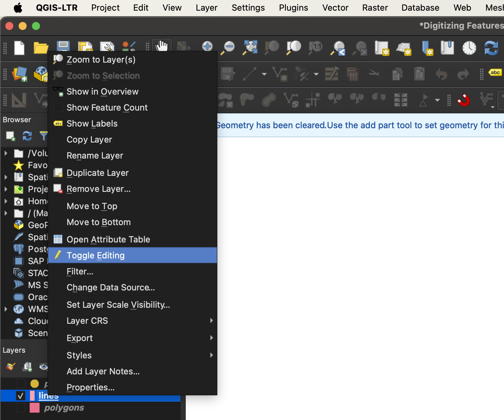The width and height of the screenshot is (504, 420).
Task: Click the yellow point layer symbol
Action: 35,384
